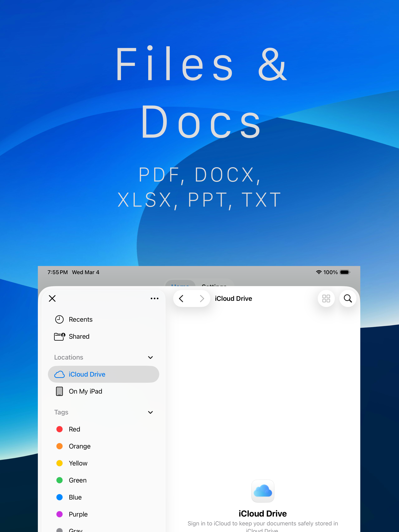
Task: Select the Orange tag
Action: tap(103, 446)
